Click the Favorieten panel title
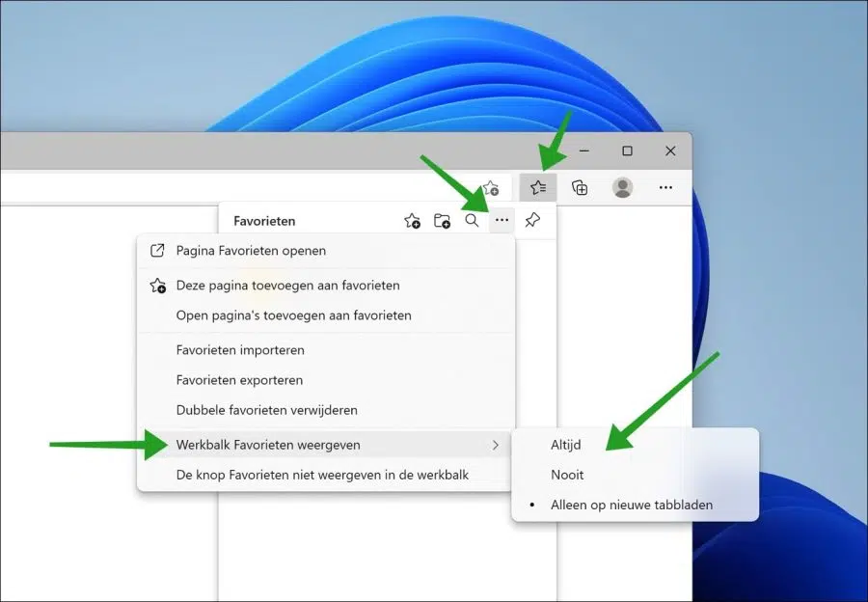The image size is (868, 602). (x=264, y=221)
